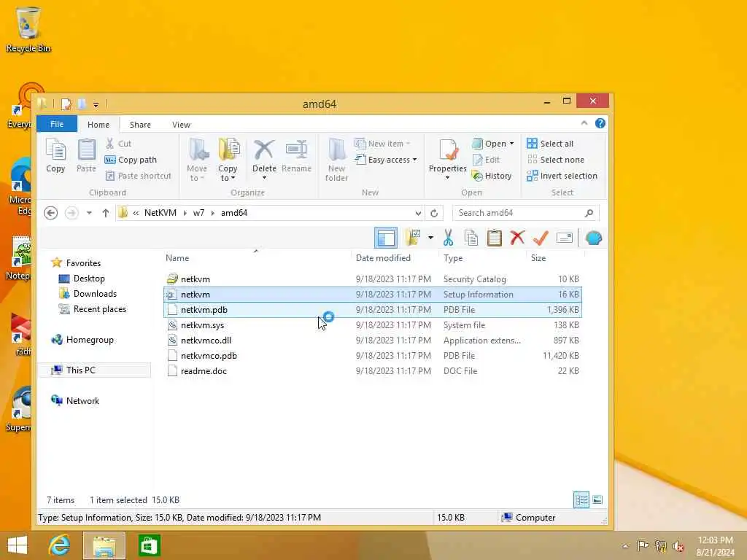Image resolution: width=747 pixels, height=560 pixels.
Task: Click Invert selection
Action: (x=562, y=176)
